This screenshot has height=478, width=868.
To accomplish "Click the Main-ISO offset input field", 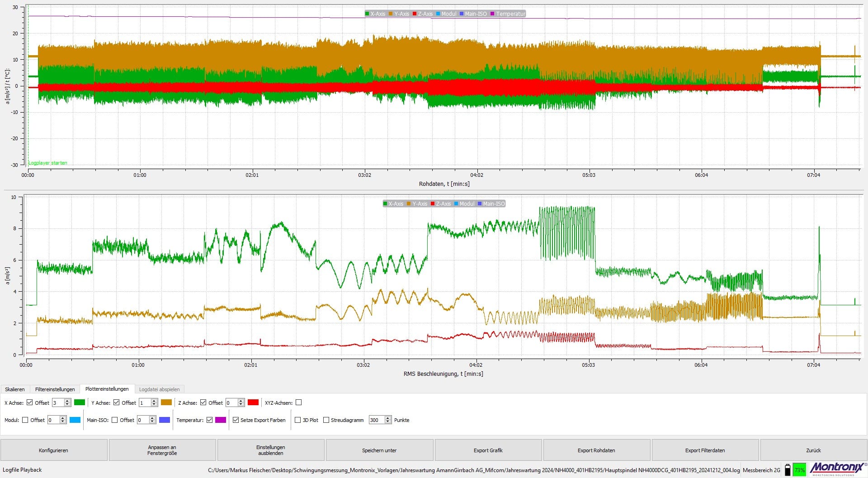I will [143, 420].
